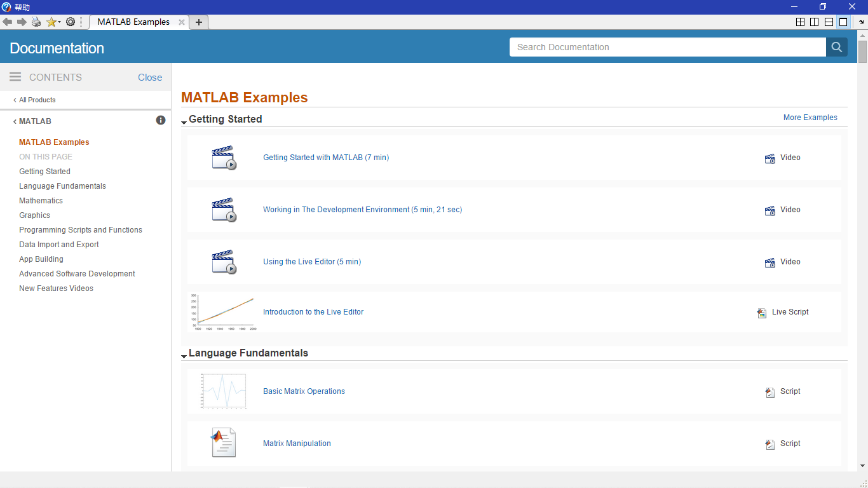Screen dimensions: 868x488
Task: Open Using the Live Editor link
Action: click(x=312, y=262)
